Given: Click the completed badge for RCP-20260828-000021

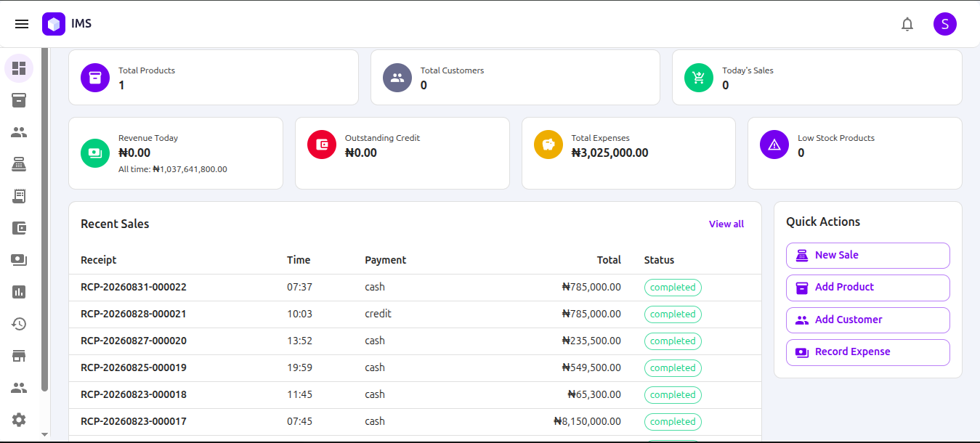Looking at the screenshot, I should [x=673, y=314].
